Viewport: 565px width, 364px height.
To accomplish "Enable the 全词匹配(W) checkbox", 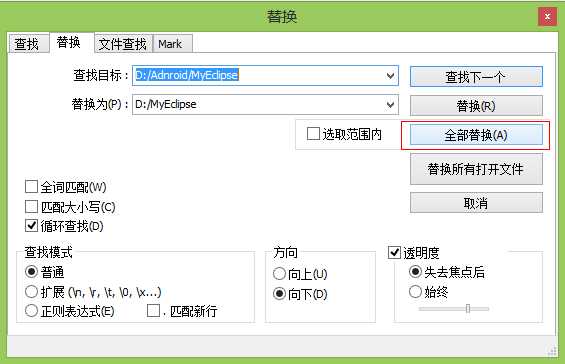I will 31,187.
